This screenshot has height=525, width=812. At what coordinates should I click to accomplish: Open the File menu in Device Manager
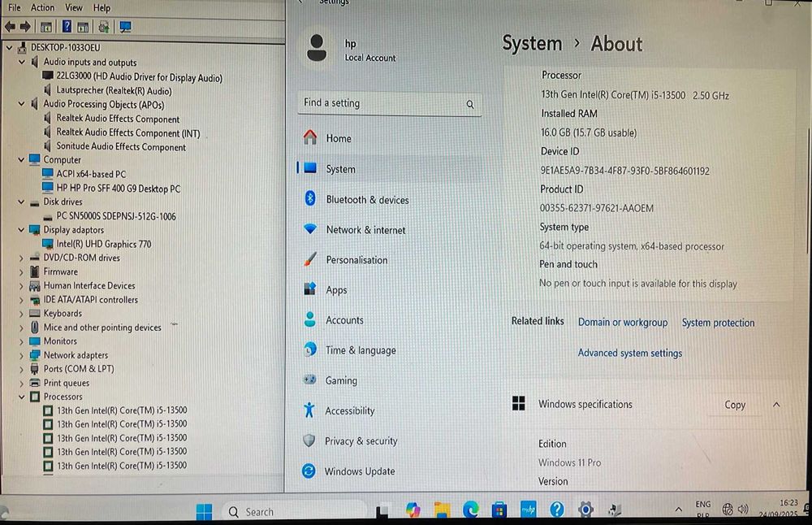[x=15, y=7]
